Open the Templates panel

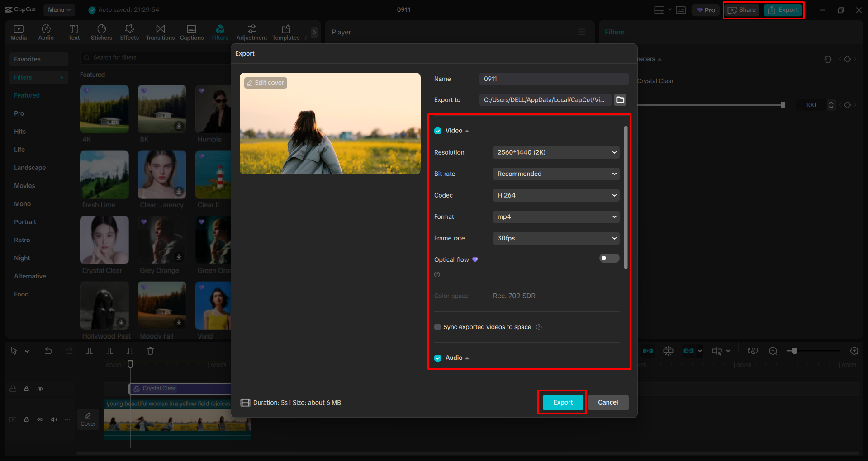tap(285, 32)
